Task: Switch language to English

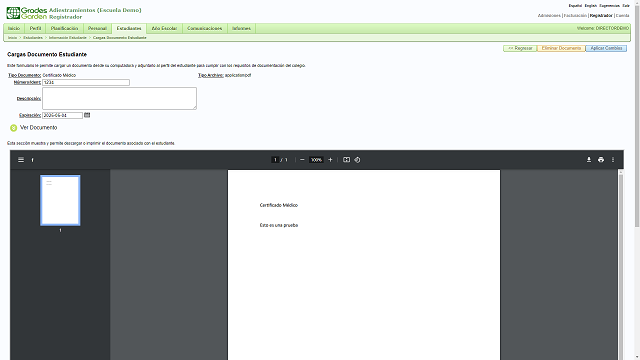Action: click(591, 6)
